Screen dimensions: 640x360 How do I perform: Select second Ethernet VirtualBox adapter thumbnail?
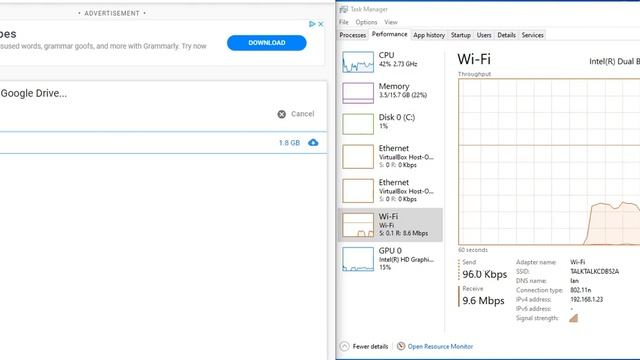358,191
